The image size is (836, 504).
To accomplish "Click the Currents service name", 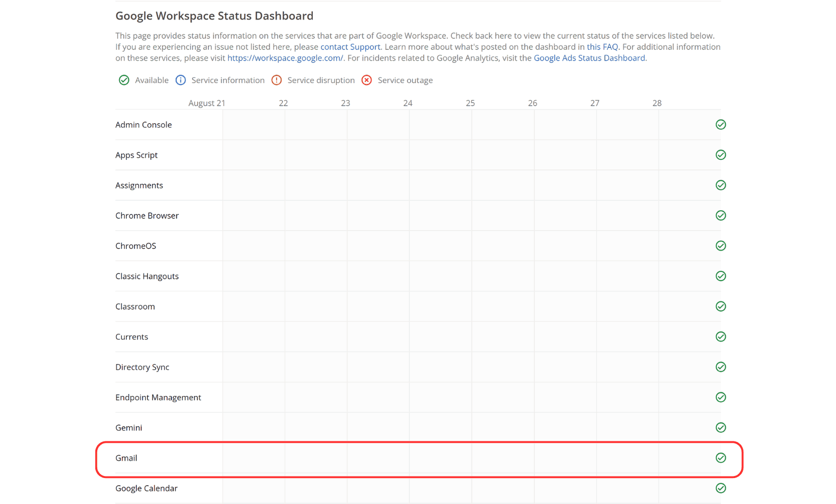I will point(131,337).
